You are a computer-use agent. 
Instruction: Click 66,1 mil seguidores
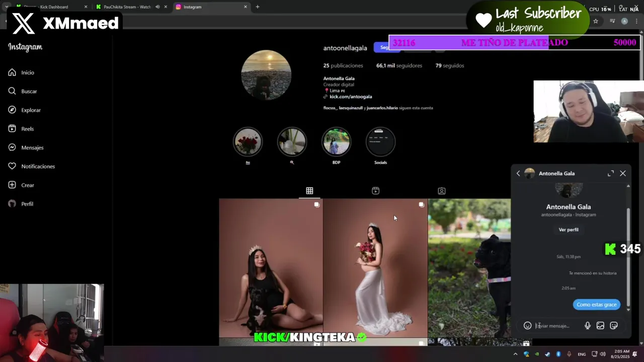(399, 66)
